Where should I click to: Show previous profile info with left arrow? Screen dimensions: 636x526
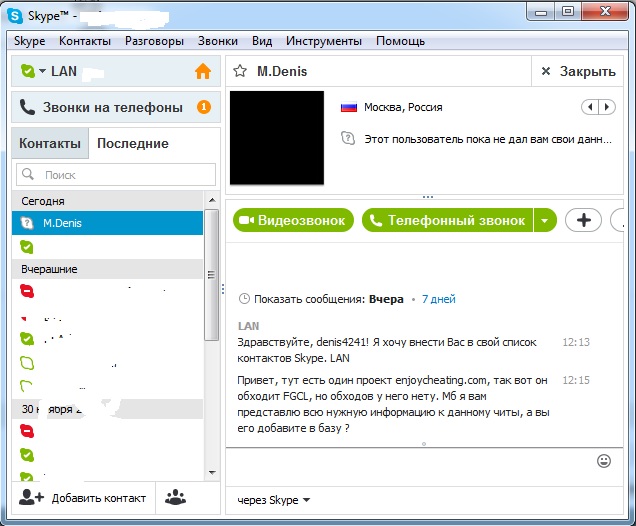[590, 107]
